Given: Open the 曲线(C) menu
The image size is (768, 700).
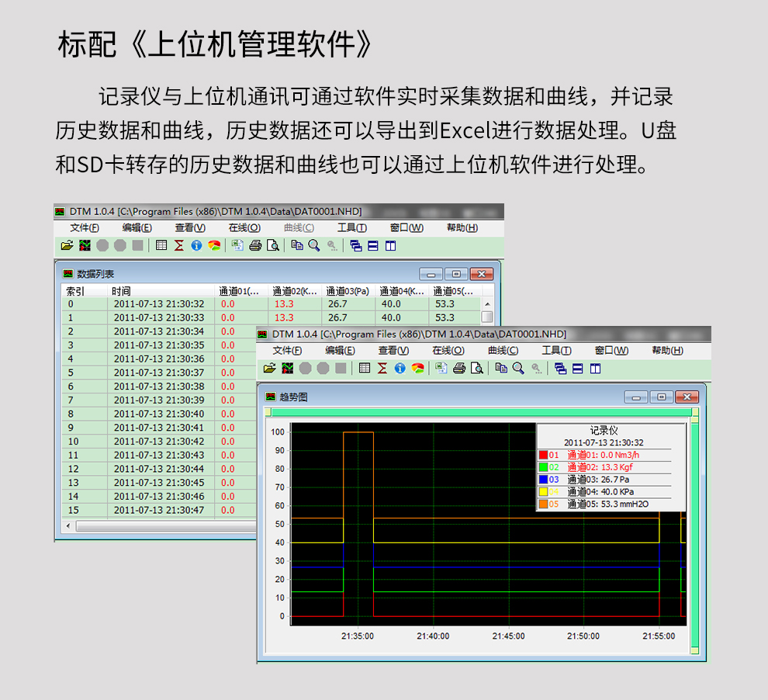Looking at the screenshot, I should coord(501,350).
